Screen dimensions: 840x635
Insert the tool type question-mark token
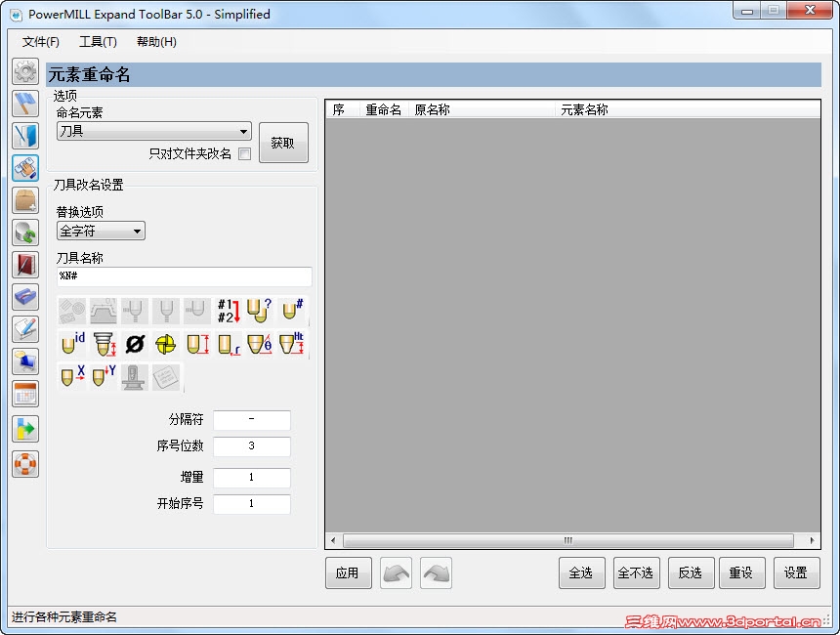[x=260, y=311]
